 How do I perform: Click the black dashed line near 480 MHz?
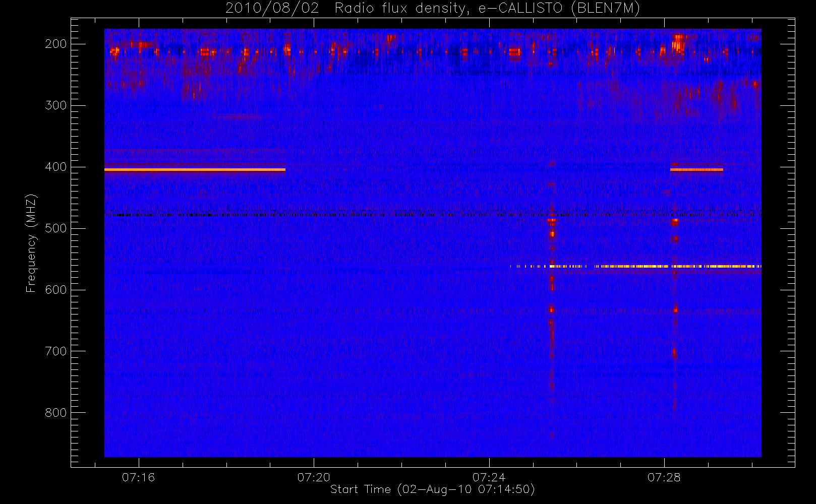(x=433, y=215)
